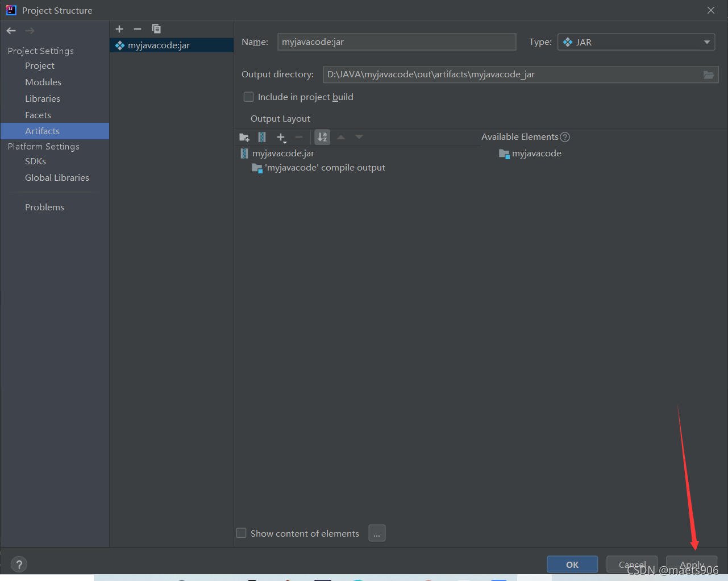Select 'myjavacode' compile output row
The image size is (728, 581).
click(325, 168)
